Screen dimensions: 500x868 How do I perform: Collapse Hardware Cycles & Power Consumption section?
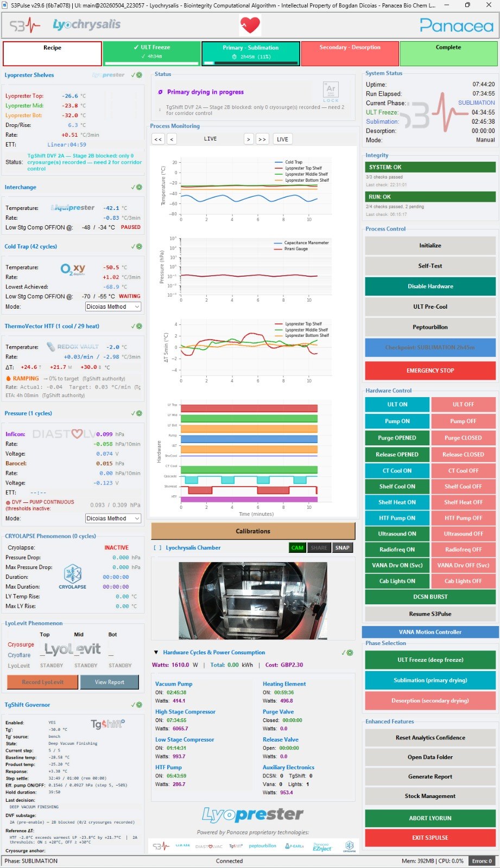point(156,653)
